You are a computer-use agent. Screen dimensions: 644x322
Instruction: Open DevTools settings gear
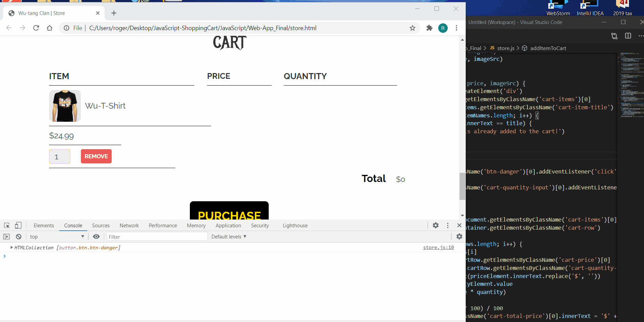click(436, 225)
